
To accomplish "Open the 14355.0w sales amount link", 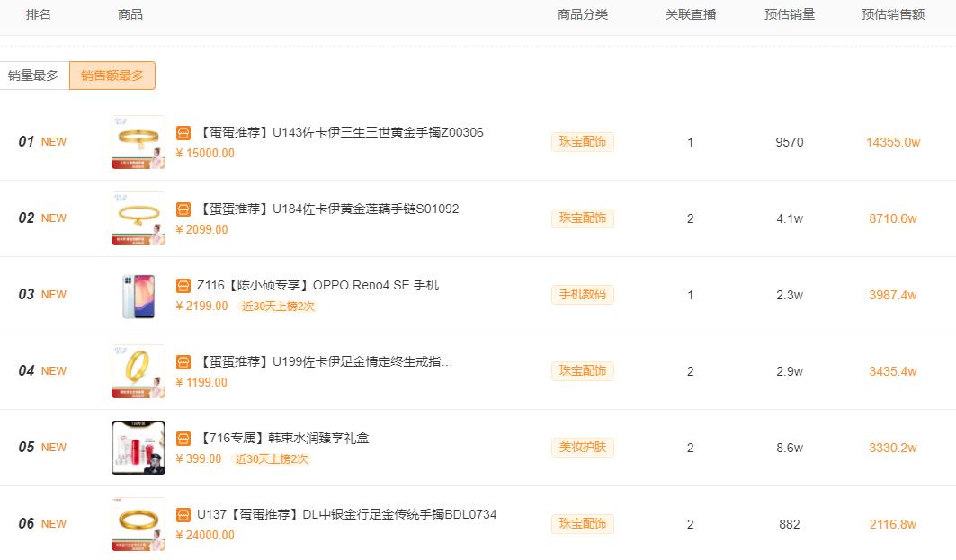I will click(x=892, y=142).
